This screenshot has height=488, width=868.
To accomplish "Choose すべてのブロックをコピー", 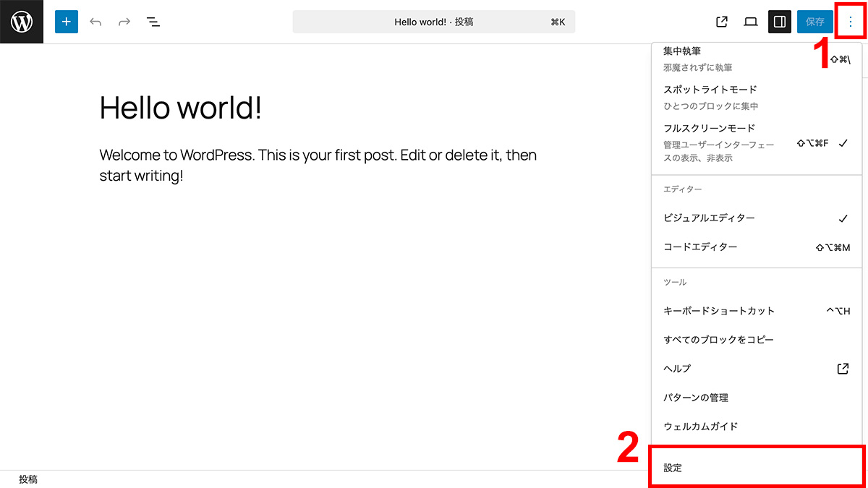I will [x=757, y=340].
